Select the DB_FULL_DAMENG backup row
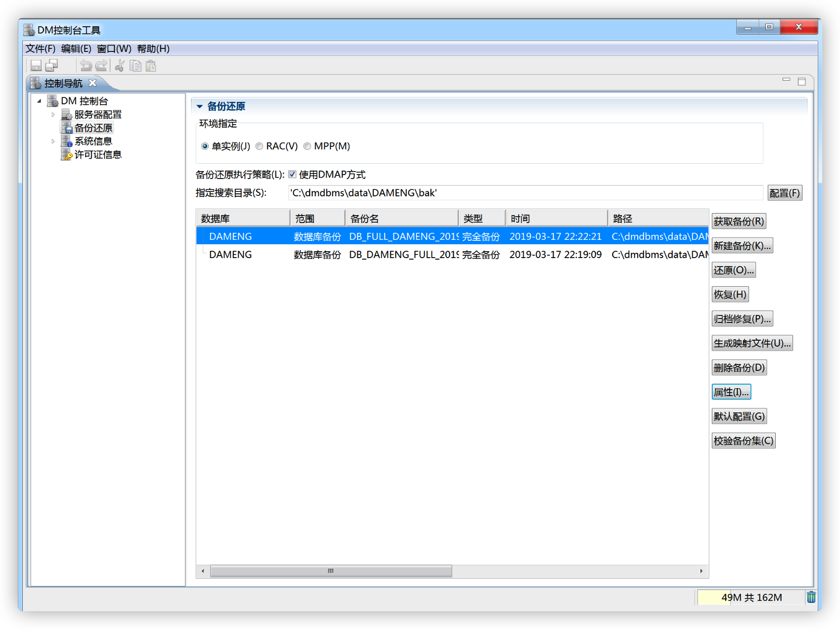This screenshot has width=840, height=629. point(452,236)
